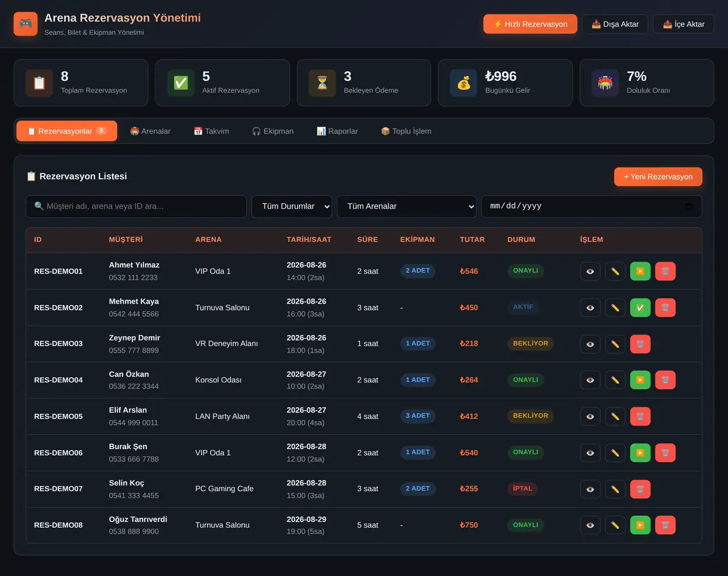Start session for RES-DEMO01 with play icon

coord(640,271)
